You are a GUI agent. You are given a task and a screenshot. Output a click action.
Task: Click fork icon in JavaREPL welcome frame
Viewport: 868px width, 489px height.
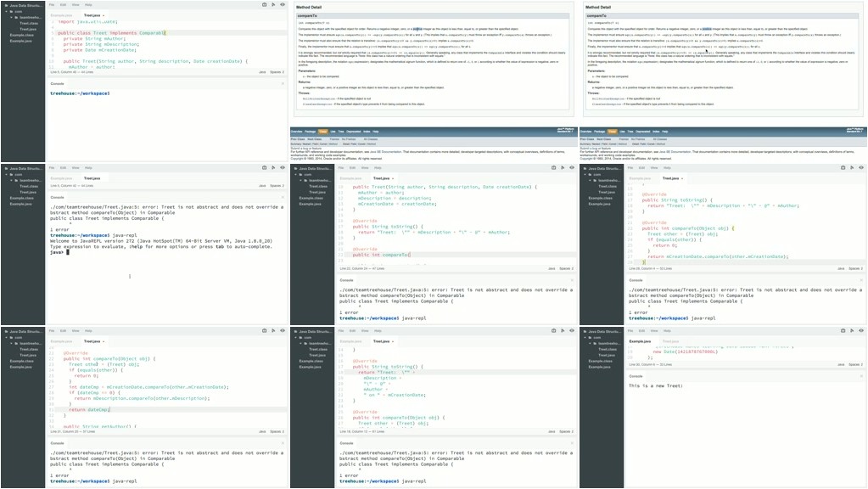[x=273, y=167]
